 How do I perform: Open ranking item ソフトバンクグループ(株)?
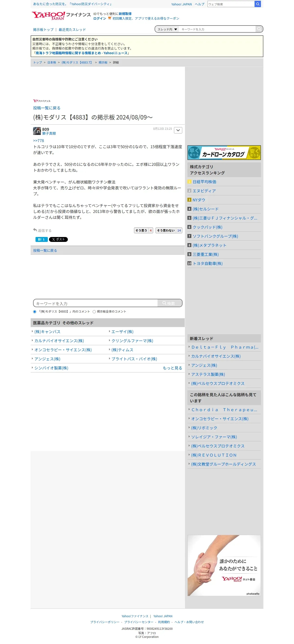click(x=215, y=236)
